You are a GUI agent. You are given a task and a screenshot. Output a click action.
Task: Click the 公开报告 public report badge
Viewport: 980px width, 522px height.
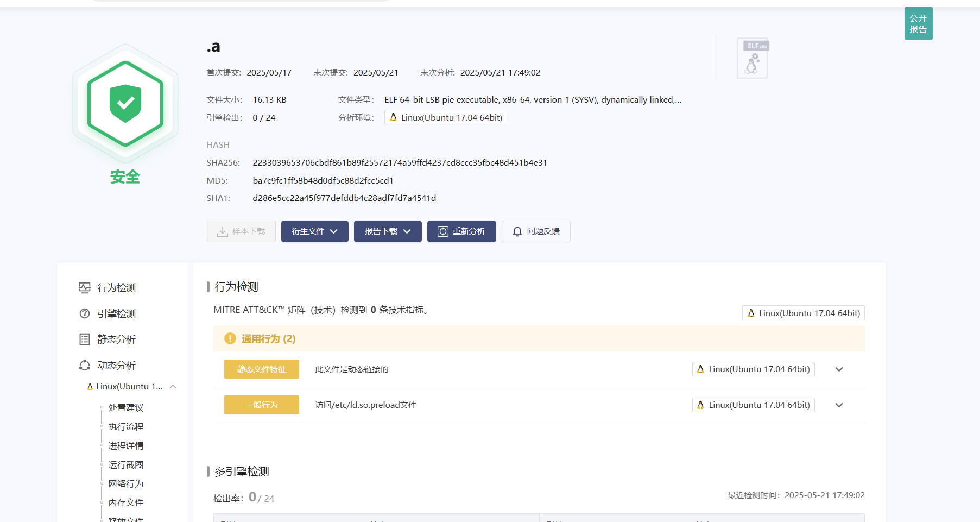point(918,24)
